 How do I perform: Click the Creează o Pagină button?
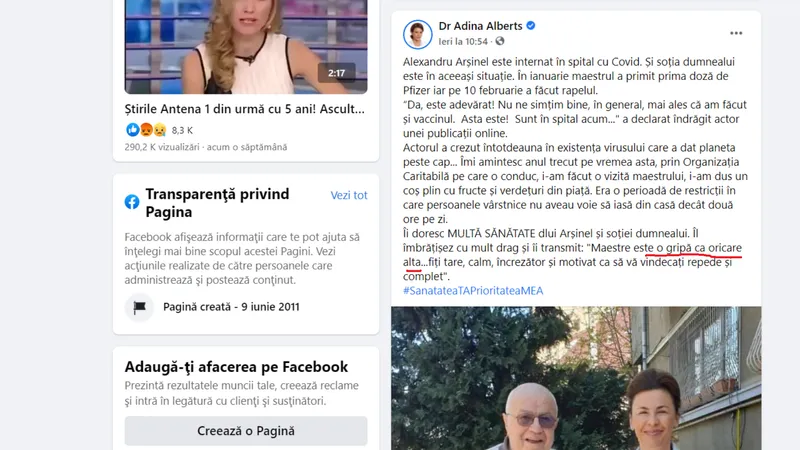click(246, 431)
